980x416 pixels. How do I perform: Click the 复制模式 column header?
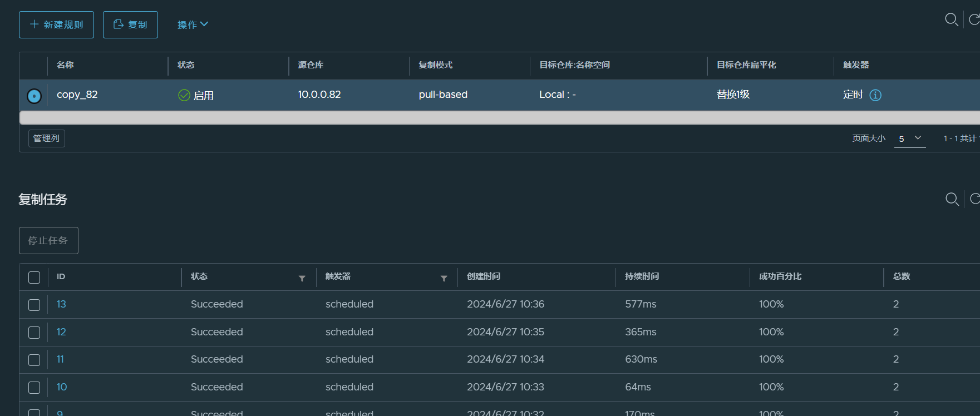(436, 65)
